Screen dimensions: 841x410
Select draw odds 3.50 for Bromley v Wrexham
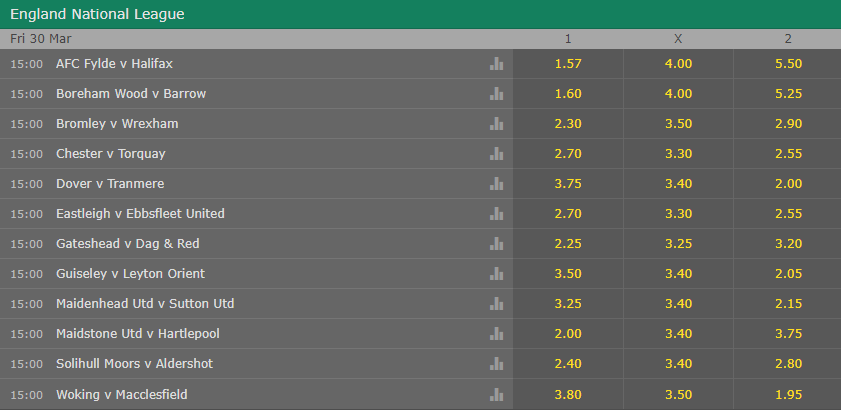coord(678,124)
